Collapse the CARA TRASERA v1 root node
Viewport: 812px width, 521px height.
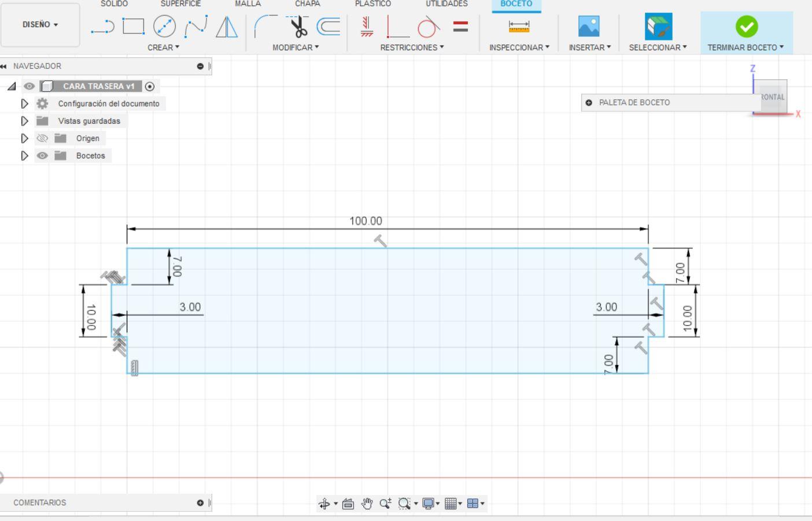pos(12,86)
